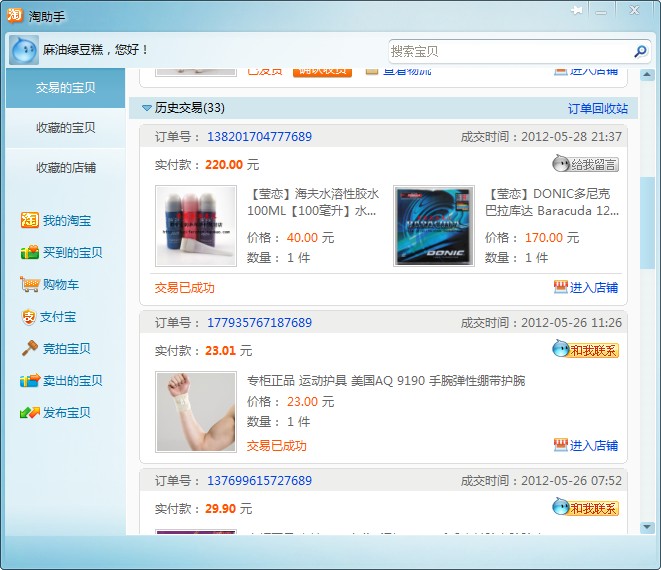The height and width of the screenshot is (570, 661).
Task: Click the 买到的宝贝 gift icon
Action: click(x=30, y=252)
